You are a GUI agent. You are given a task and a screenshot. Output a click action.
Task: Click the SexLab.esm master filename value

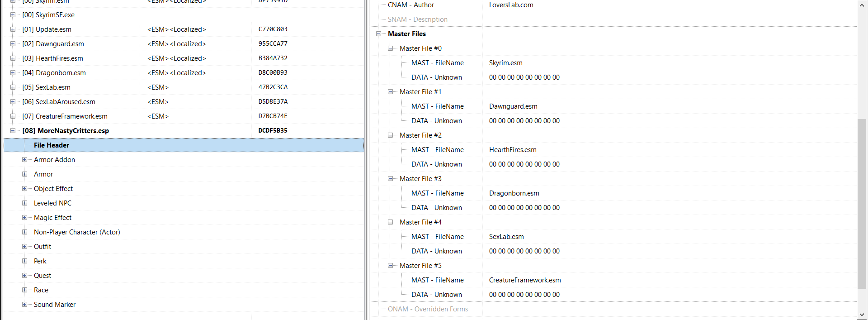(506, 237)
